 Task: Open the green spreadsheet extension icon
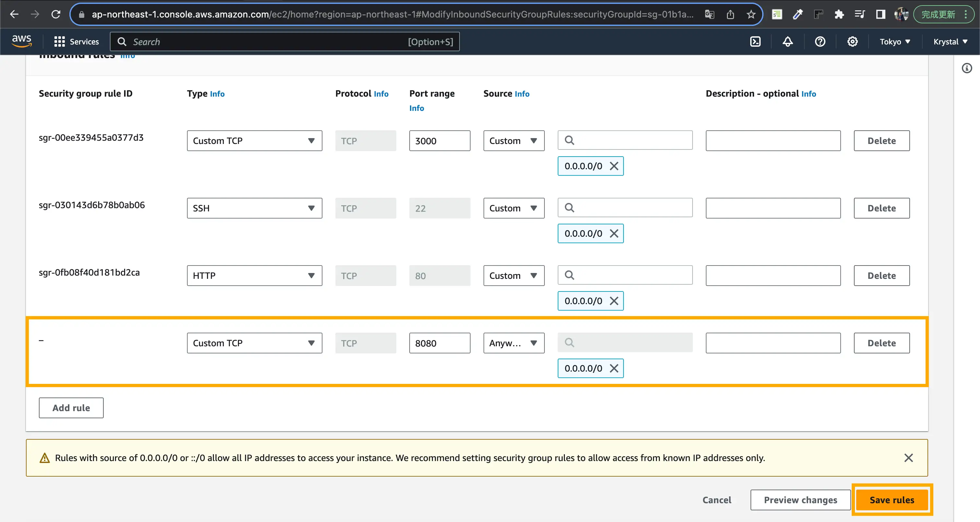pyautogui.click(x=777, y=15)
